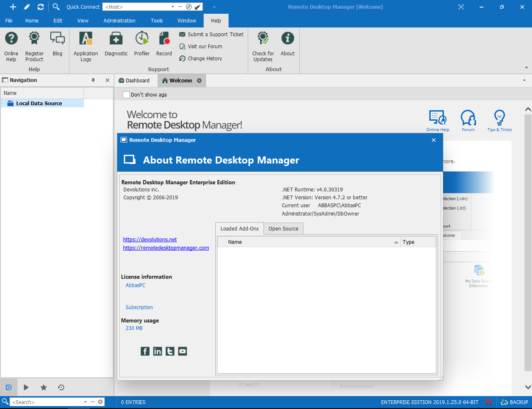532x409 pixels.
Task: Open the Facebook icon in About dialog
Action: [x=145, y=352]
